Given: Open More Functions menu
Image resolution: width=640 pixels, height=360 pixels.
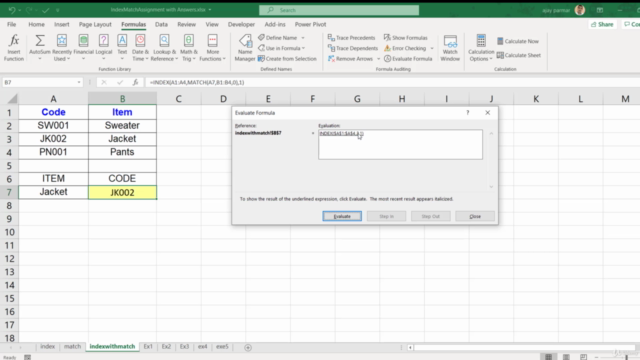Looking at the screenshot, I should click(213, 47).
